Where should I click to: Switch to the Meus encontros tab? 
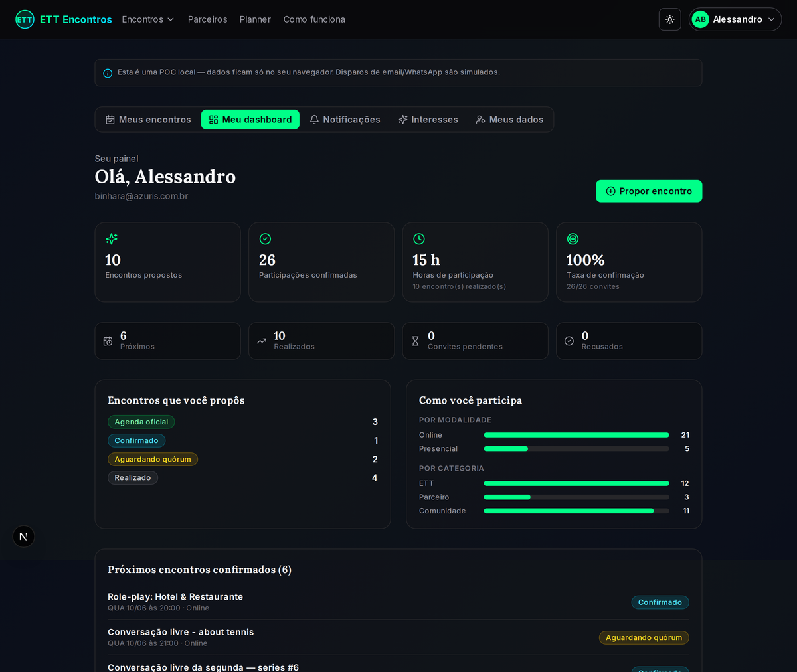(x=148, y=120)
